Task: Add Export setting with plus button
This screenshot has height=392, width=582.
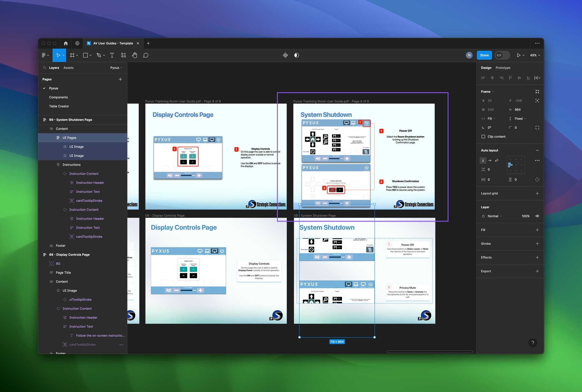Action: 537,271
